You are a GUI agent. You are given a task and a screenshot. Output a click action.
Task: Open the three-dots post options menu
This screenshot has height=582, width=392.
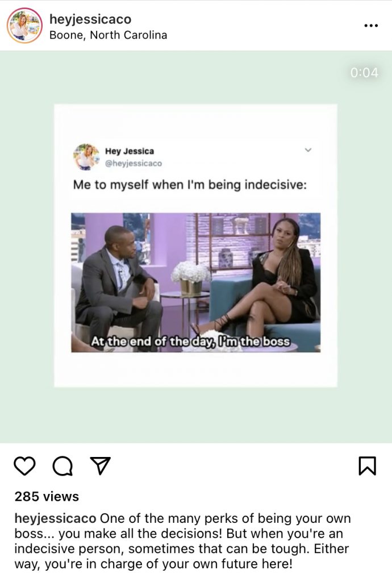tap(371, 26)
